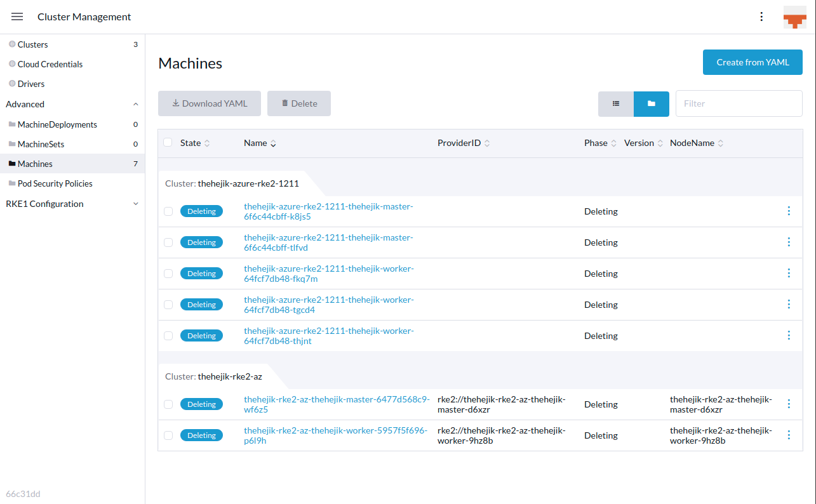This screenshot has height=504, width=816.
Task: Expand the RKE1 Configuration section
Action: [x=135, y=203]
